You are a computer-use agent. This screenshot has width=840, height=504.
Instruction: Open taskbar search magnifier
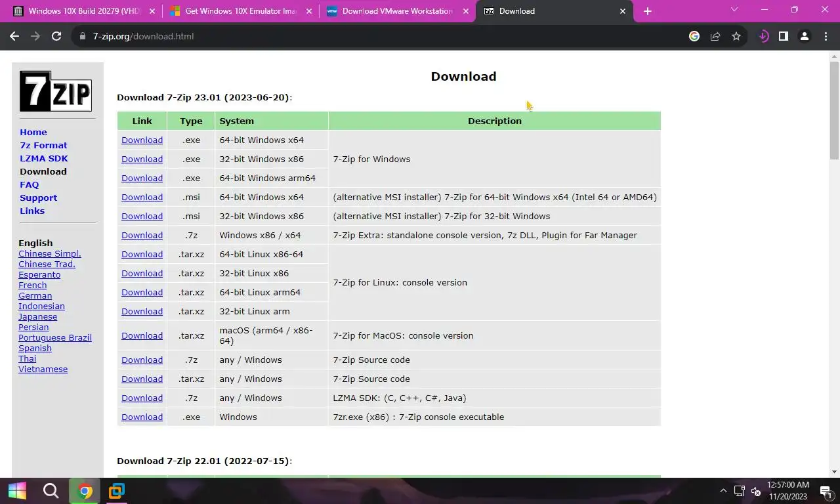pyautogui.click(x=51, y=491)
